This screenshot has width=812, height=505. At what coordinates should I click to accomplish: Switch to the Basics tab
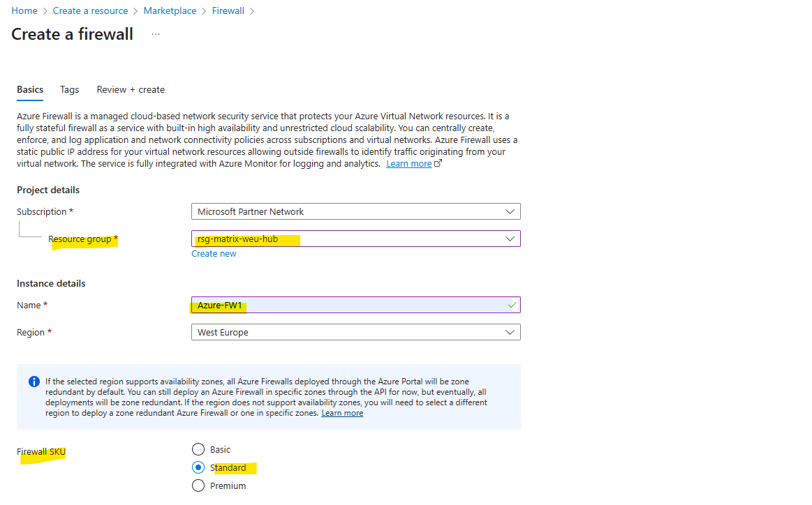pos(30,89)
